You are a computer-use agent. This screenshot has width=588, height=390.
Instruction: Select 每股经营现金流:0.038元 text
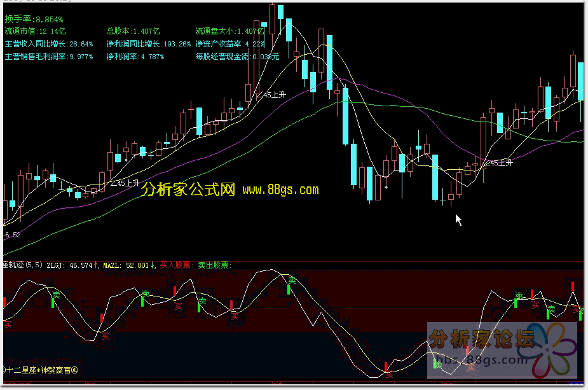237,57
